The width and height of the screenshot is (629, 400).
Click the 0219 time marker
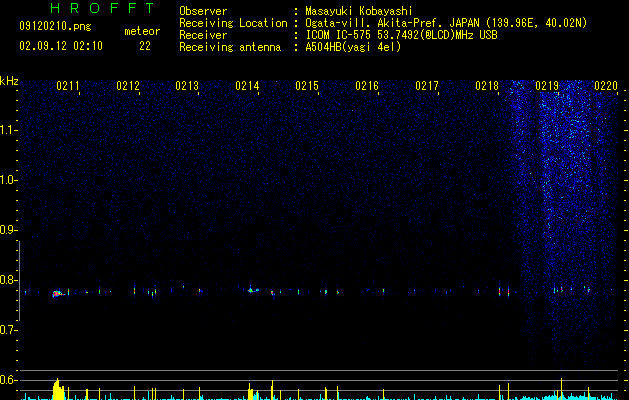click(547, 86)
